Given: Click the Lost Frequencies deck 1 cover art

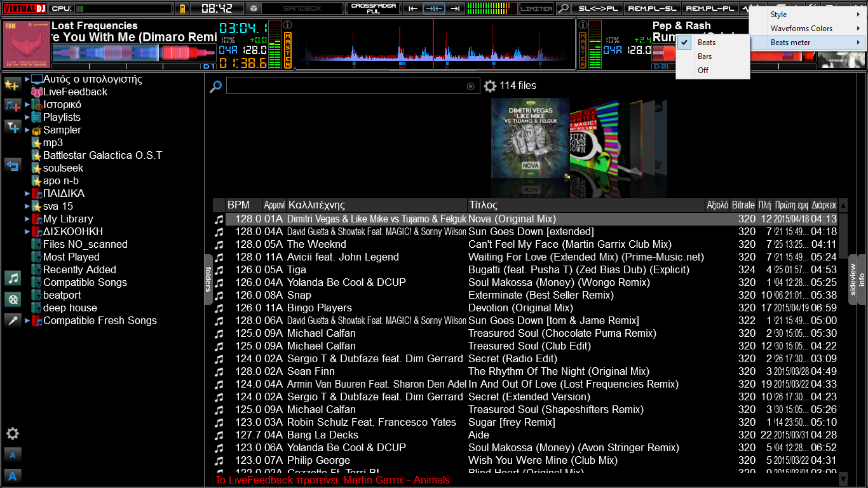Looking at the screenshot, I should pos(26,45).
